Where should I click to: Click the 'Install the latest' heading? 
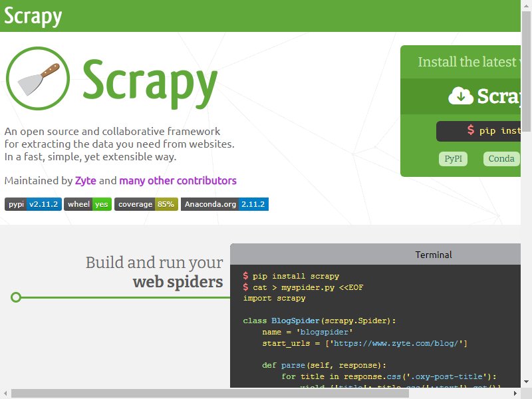point(469,62)
